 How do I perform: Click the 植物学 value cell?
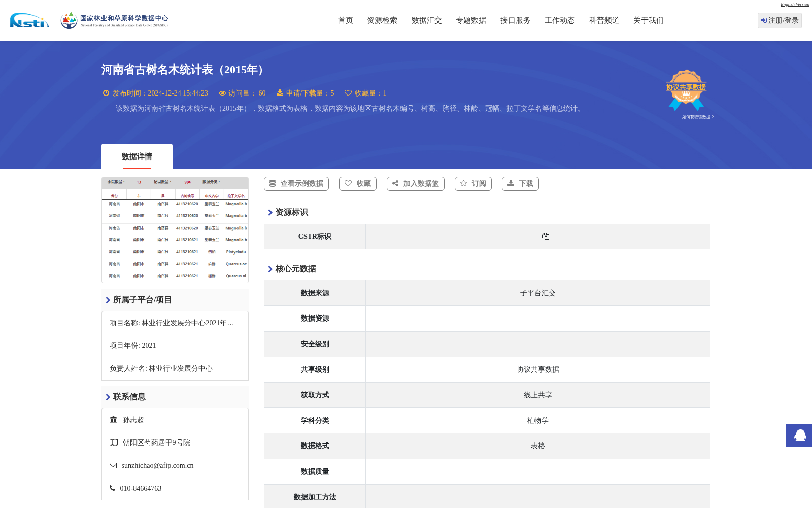pos(538,420)
